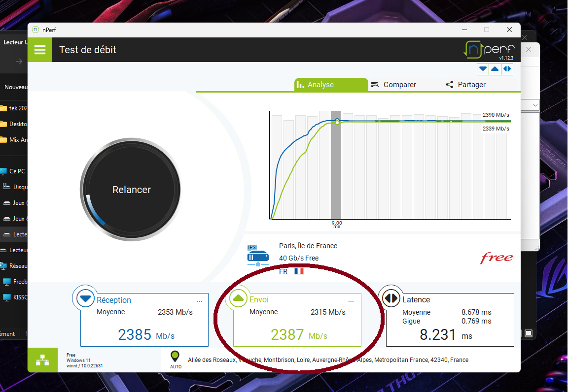Viewport: 568px width, 392px height.
Task: Click Réception Moyenne 2353 Mb/s value
Action: point(175,312)
